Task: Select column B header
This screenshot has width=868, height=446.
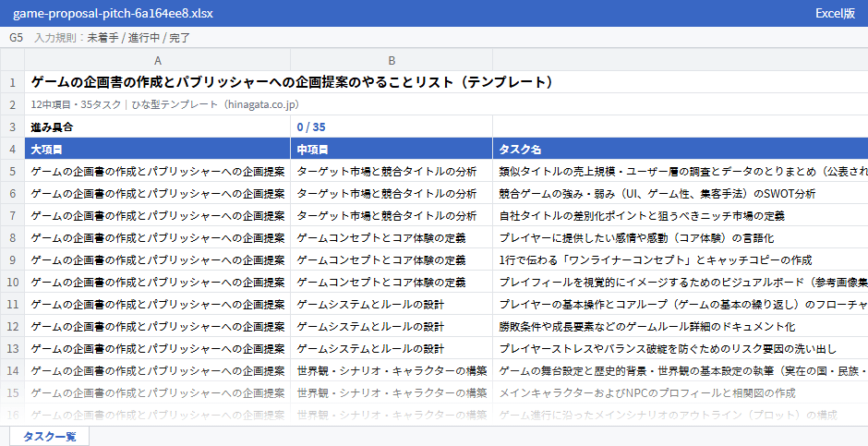Action: coord(392,60)
